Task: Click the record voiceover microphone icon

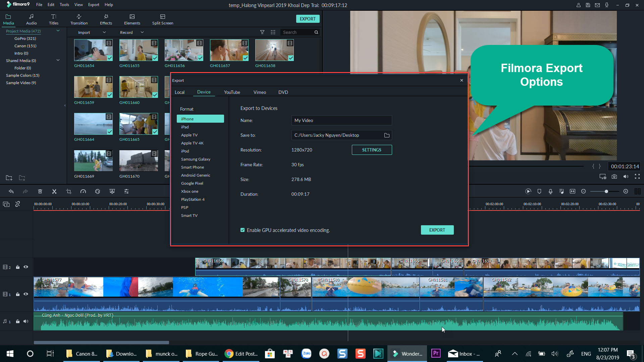Action: [550, 191]
